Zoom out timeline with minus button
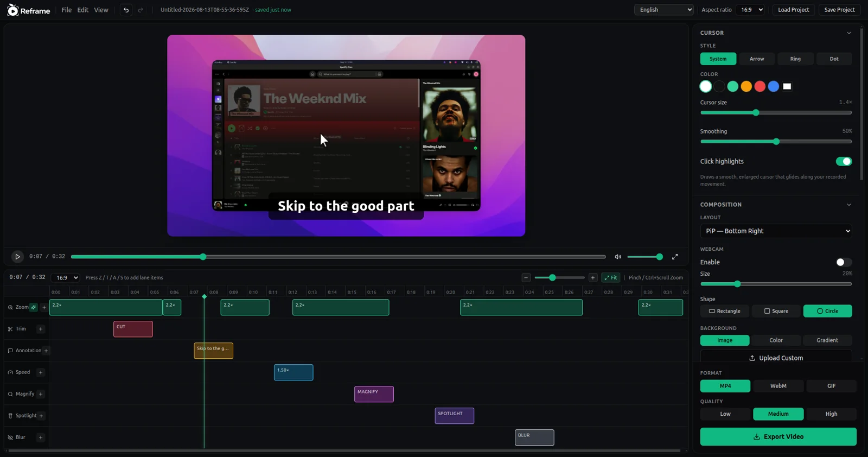Image resolution: width=868 pixels, height=457 pixels. (526, 277)
